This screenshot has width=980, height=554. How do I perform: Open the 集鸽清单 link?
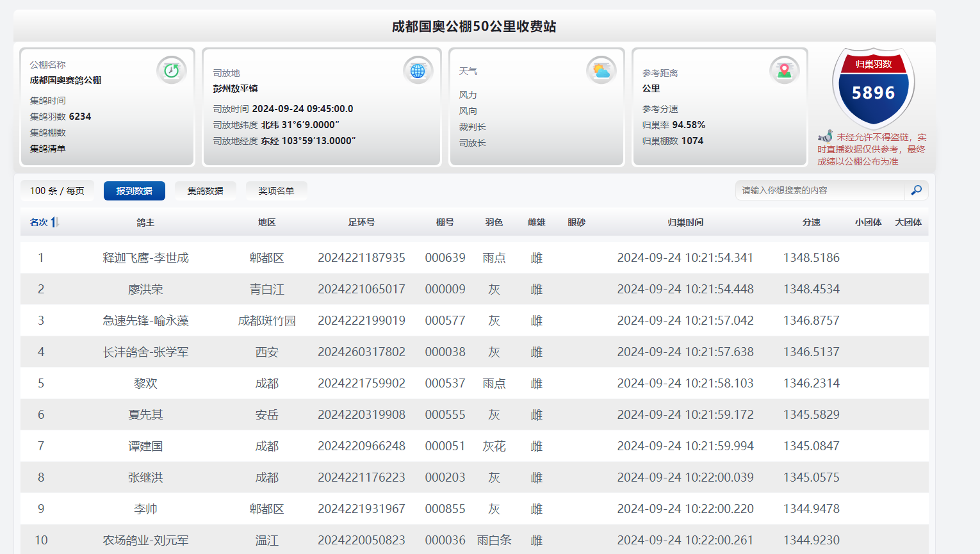point(47,149)
